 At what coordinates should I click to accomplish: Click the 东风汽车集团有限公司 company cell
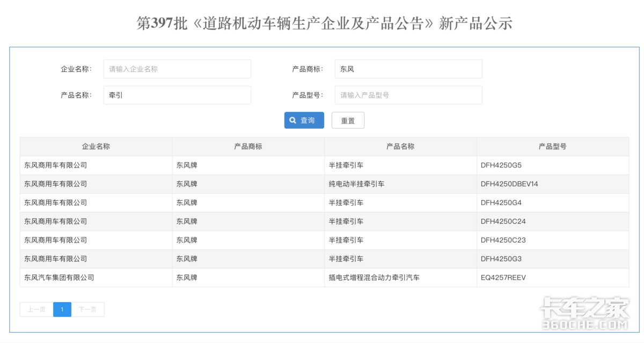tap(59, 278)
